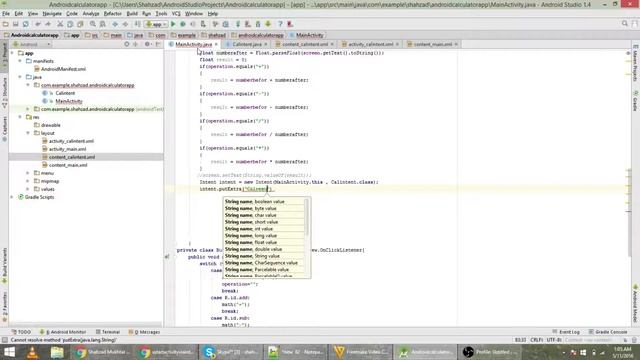Click the Replace toolbar icon

pyautogui.click(x=103, y=24)
